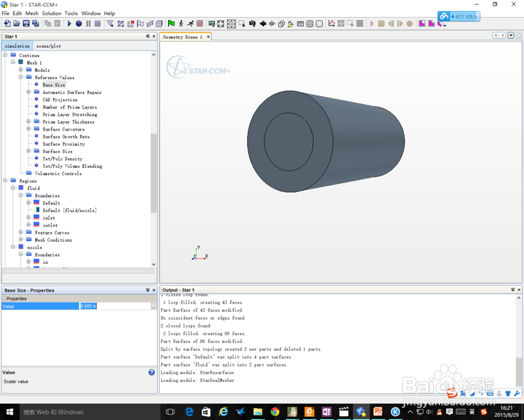
Task: Select Number of Prism Layers item
Action: coord(70,107)
